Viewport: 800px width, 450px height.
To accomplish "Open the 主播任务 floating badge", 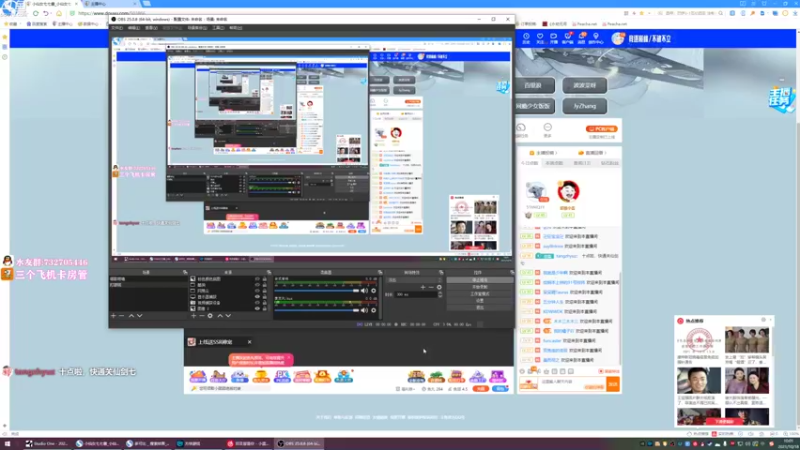I will click(781, 100).
